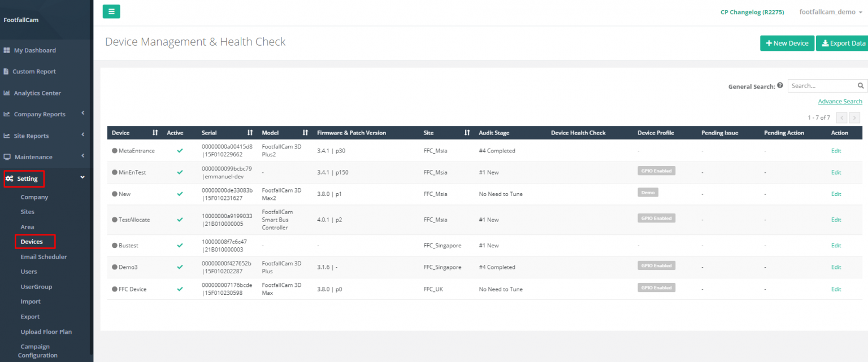
Task: Sort table by Site column arrows
Action: coord(467,133)
